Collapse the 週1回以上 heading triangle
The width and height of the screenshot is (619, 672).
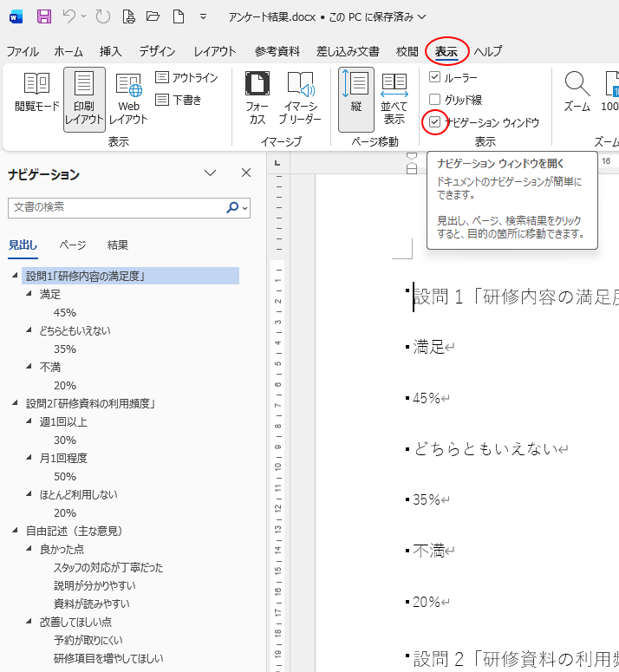coord(29,421)
